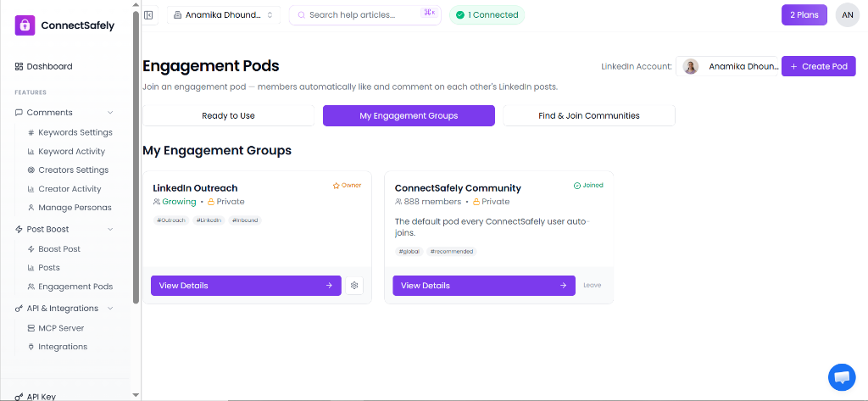The width and height of the screenshot is (868, 401).
Task: Go to Creators Settings
Action: pyautogui.click(x=68, y=170)
